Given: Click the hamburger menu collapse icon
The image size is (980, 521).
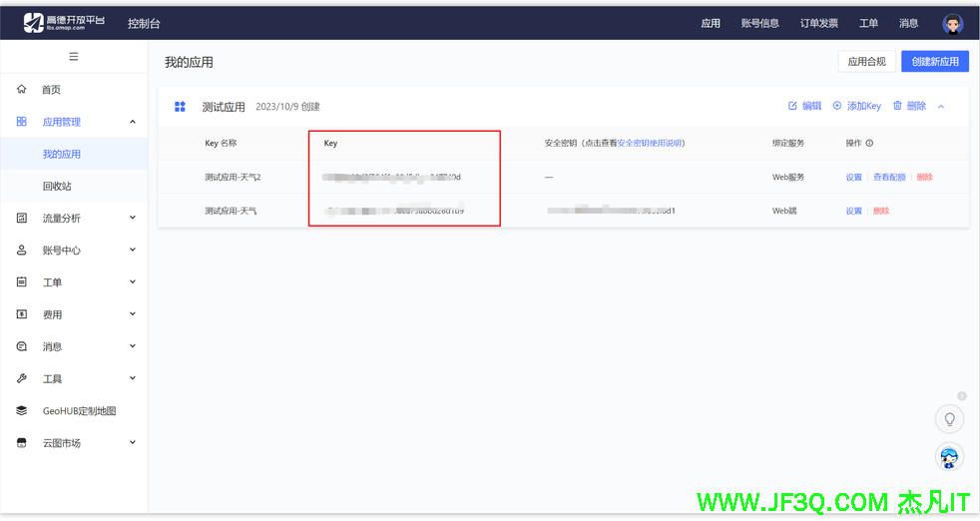Looking at the screenshot, I should pos(74,57).
